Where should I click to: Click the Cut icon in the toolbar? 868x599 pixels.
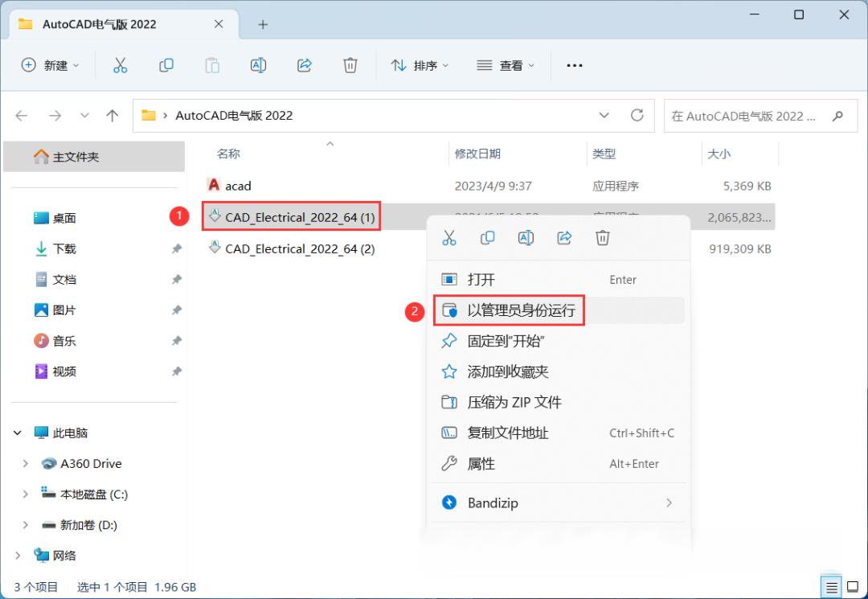120,65
